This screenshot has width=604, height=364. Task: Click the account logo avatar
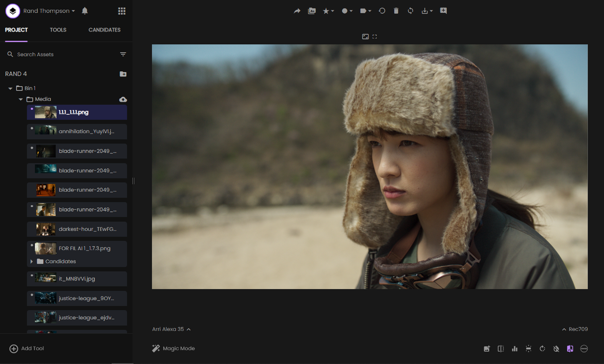click(x=13, y=11)
